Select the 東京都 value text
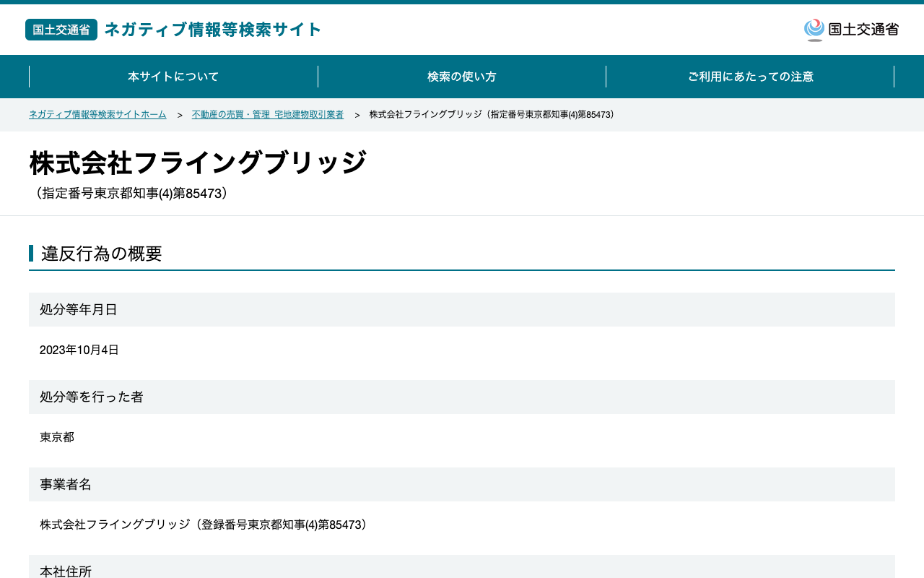The width and height of the screenshot is (924, 578). 57,437
